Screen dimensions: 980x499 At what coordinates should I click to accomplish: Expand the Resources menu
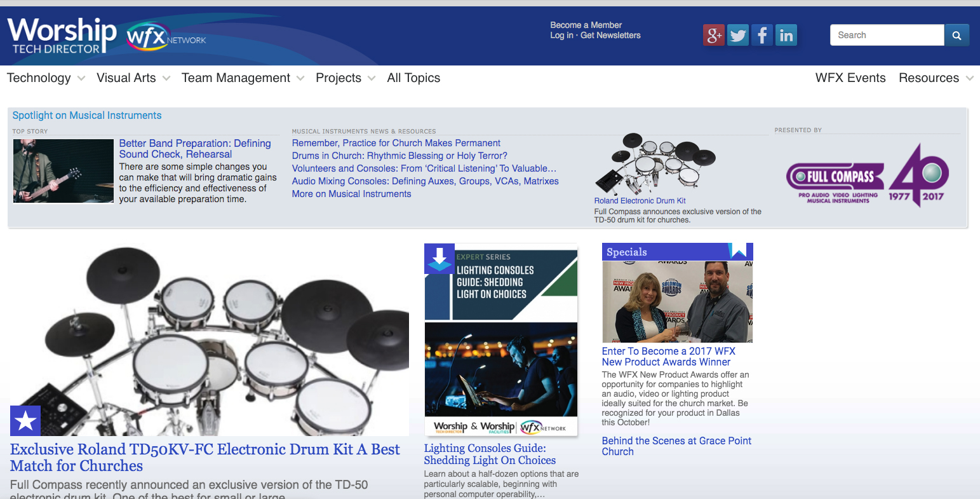pos(936,78)
